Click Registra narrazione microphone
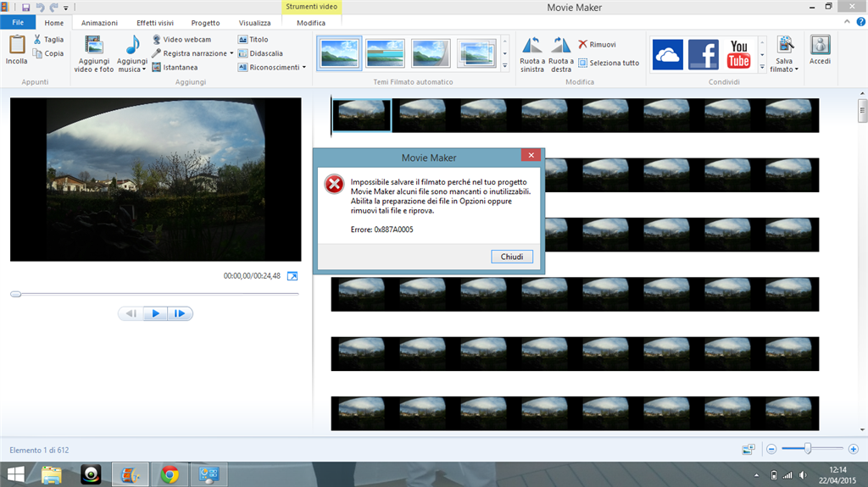Image resolution: width=868 pixels, height=487 pixels. pyautogui.click(x=189, y=53)
